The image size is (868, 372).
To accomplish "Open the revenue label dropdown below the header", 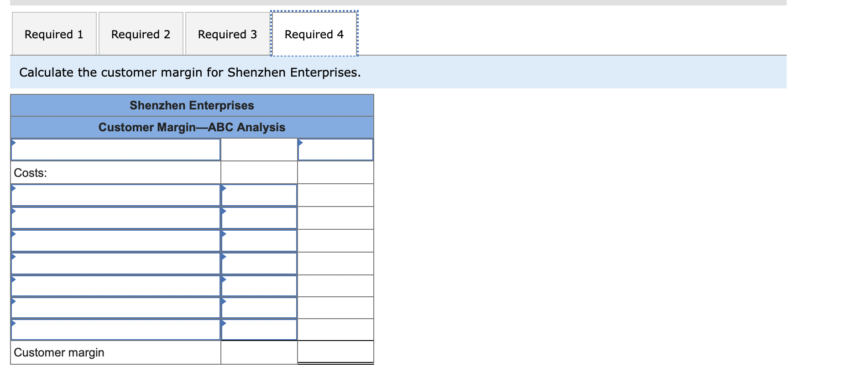I will click(x=115, y=149).
